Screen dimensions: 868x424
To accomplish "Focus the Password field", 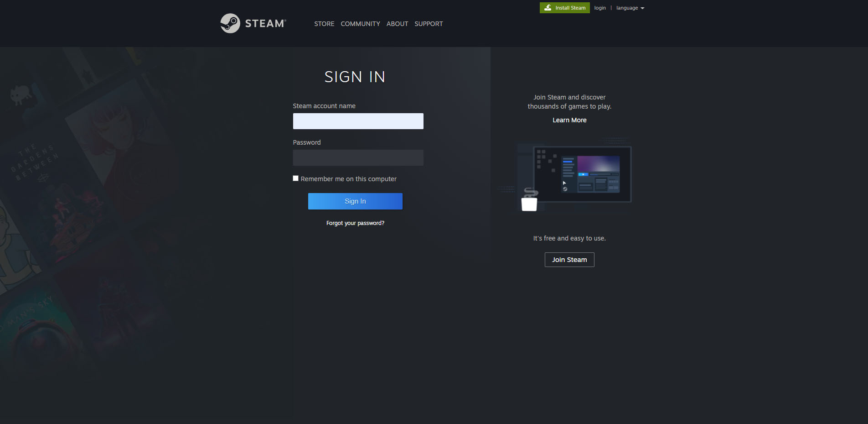I will [x=358, y=157].
